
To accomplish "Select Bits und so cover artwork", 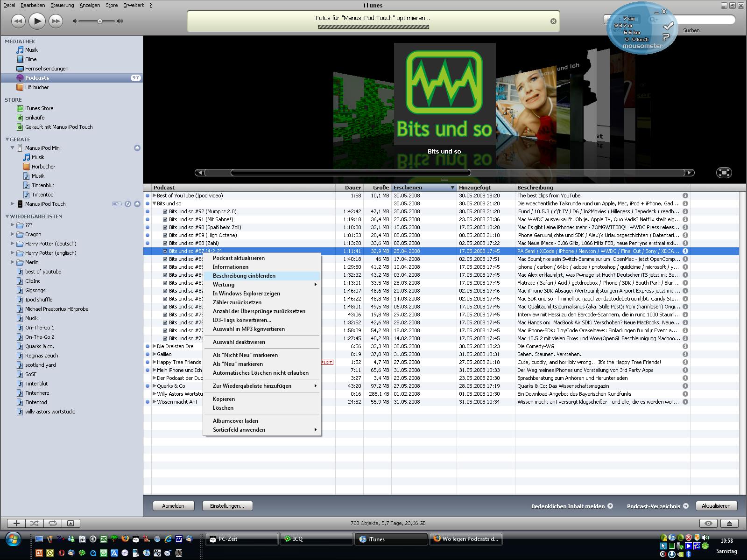I will click(444, 94).
